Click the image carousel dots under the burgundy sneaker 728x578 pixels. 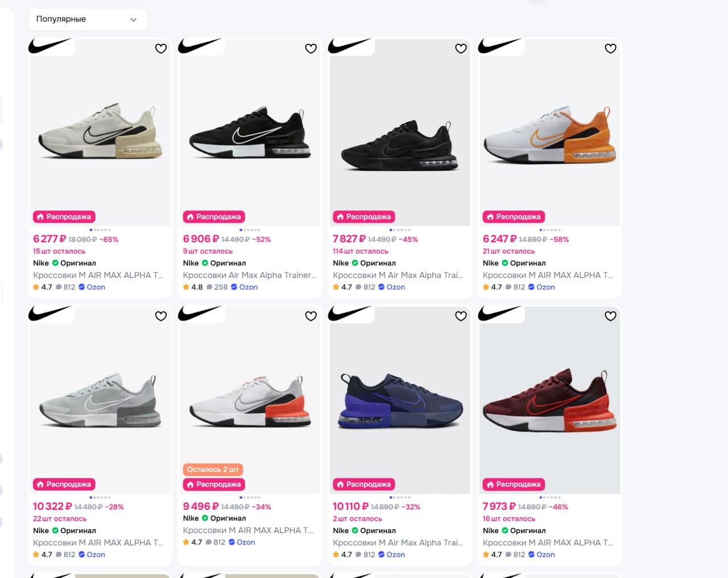tap(549, 497)
